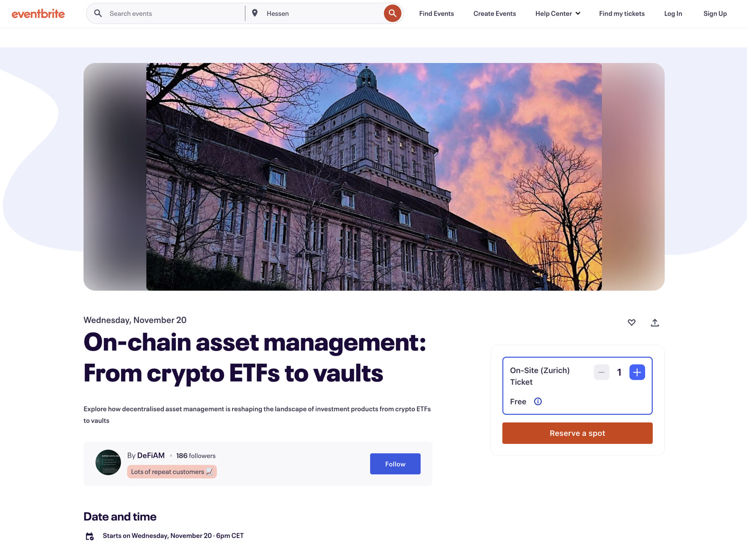Click the share/upload icon next to heart

(655, 322)
